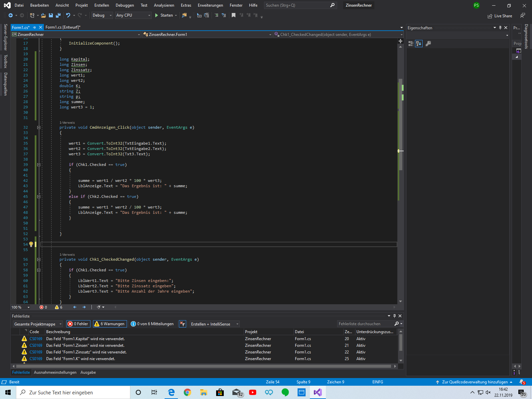Collapse the if block at line 39
Screen dimensions: 532x399
click(39, 164)
